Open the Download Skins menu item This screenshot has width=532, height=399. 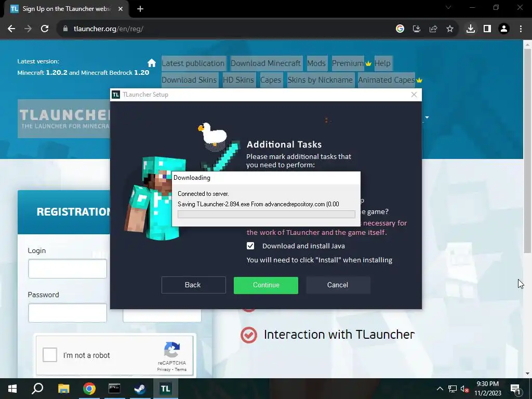[x=189, y=80]
